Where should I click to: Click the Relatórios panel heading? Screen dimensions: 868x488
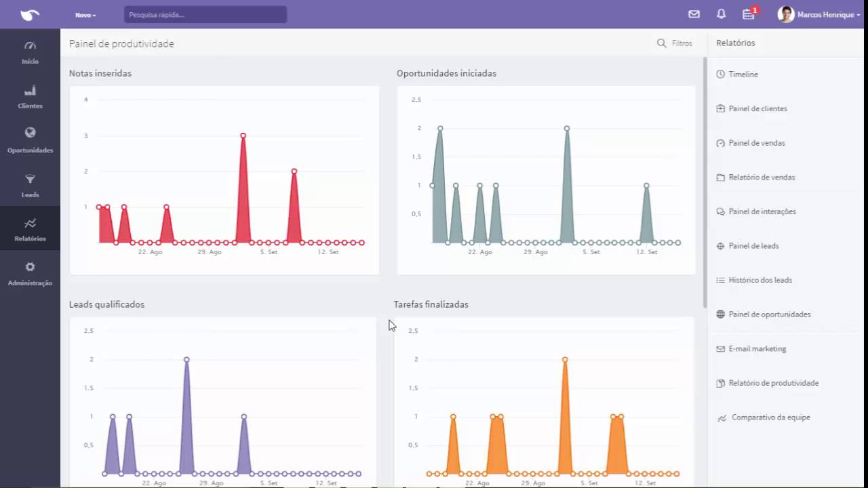[x=736, y=43]
